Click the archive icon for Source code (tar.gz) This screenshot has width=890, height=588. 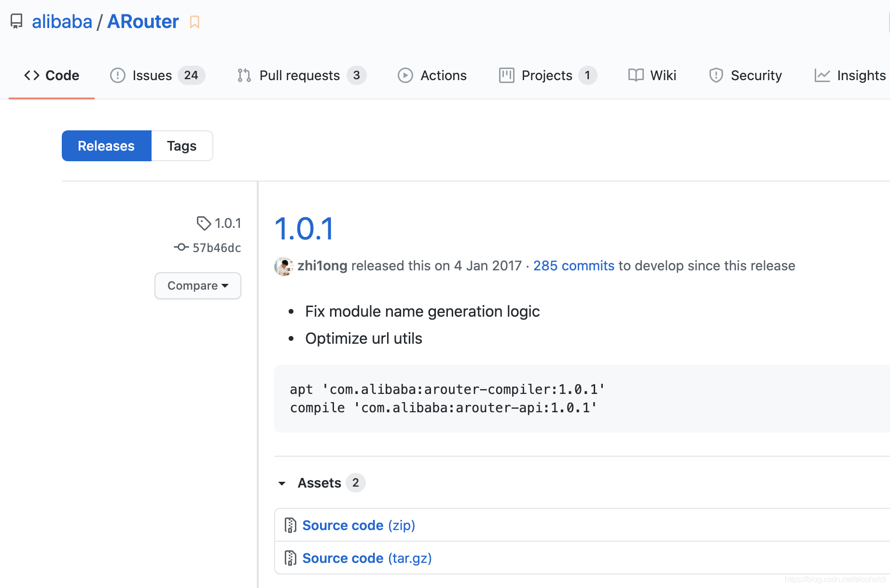tap(290, 558)
